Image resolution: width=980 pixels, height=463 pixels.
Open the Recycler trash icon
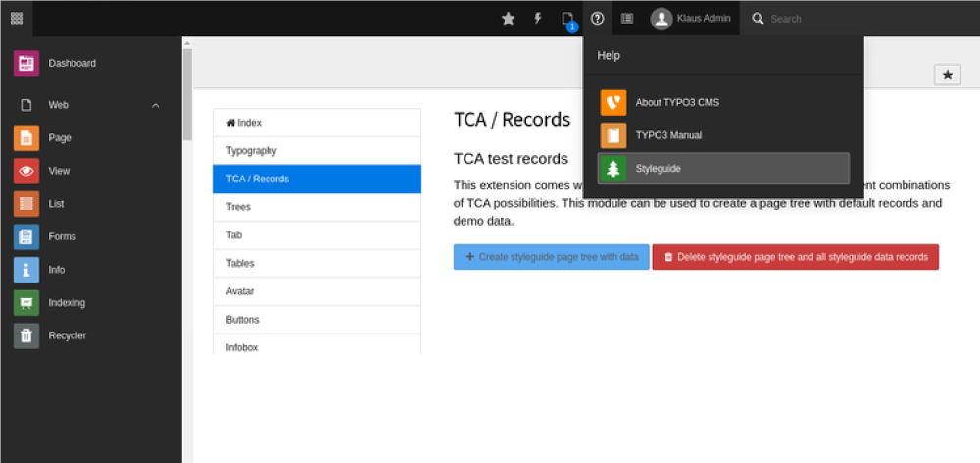point(26,336)
